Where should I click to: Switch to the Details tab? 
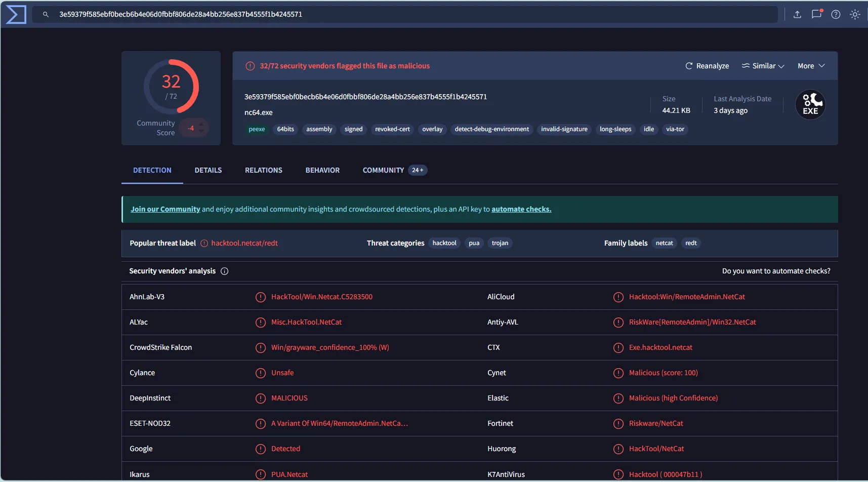coord(208,170)
